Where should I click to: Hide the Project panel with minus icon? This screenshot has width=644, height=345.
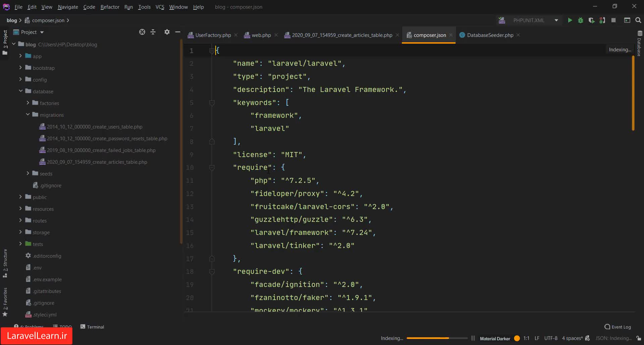click(178, 32)
